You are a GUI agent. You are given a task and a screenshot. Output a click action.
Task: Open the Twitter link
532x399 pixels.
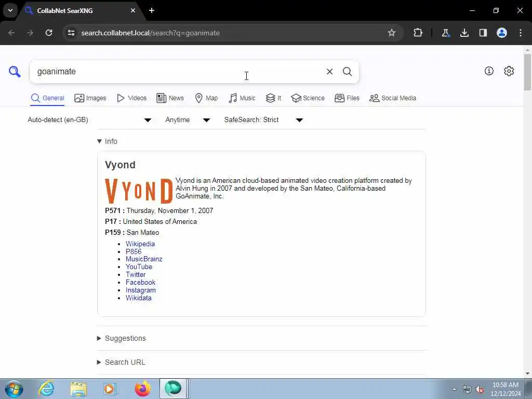click(136, 274)
